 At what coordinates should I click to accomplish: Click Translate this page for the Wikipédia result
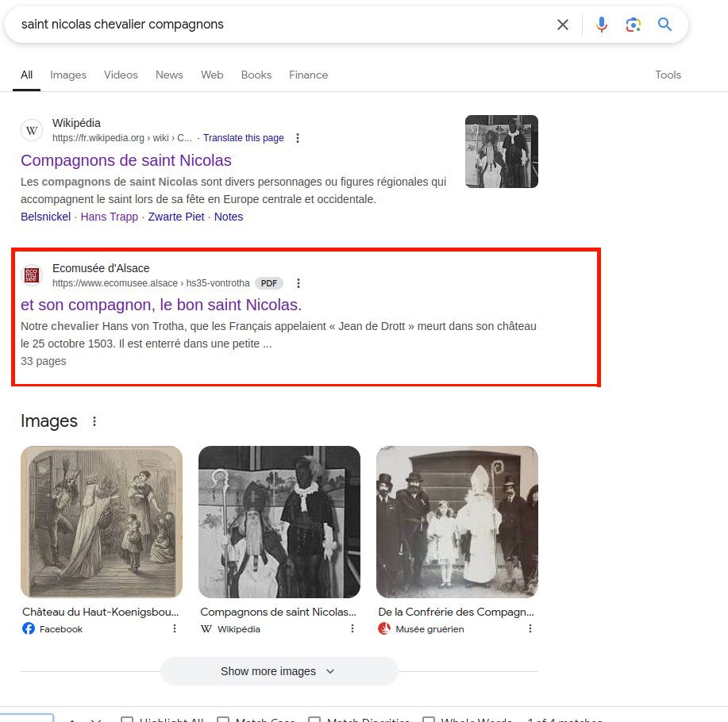pos(243,138)
